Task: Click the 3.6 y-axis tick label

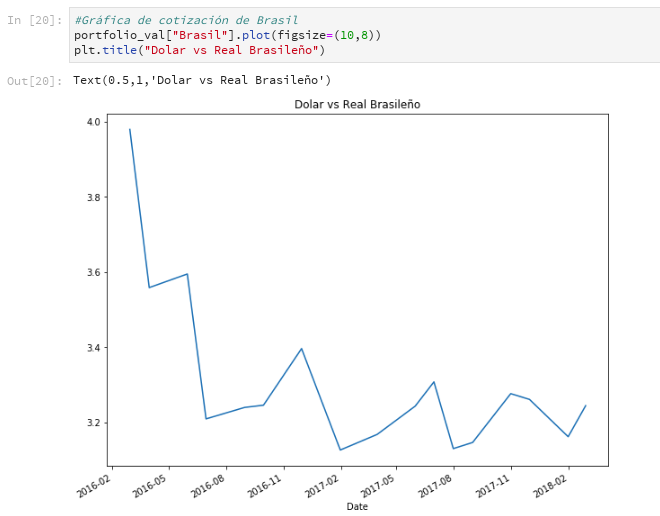Action: pos(94,272)
